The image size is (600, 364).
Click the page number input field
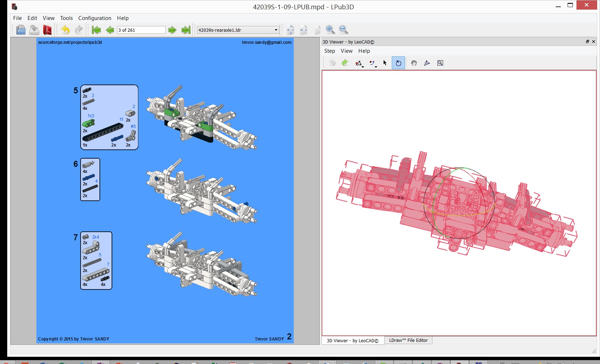pyautogui.click(x=141, y=30)
